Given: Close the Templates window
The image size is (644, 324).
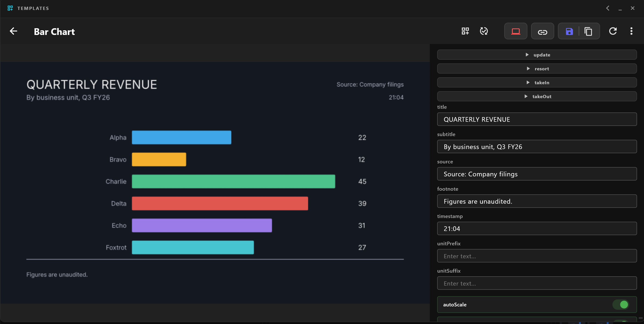Looking at the screenshot, I should click(x=632, y=8).
